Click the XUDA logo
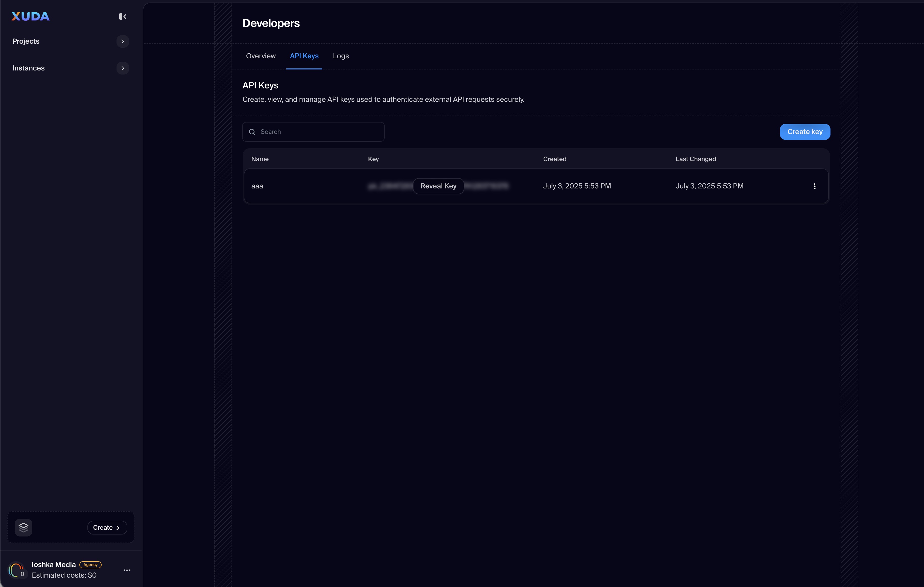Screen dimensions: 924x587 (30, 16)
